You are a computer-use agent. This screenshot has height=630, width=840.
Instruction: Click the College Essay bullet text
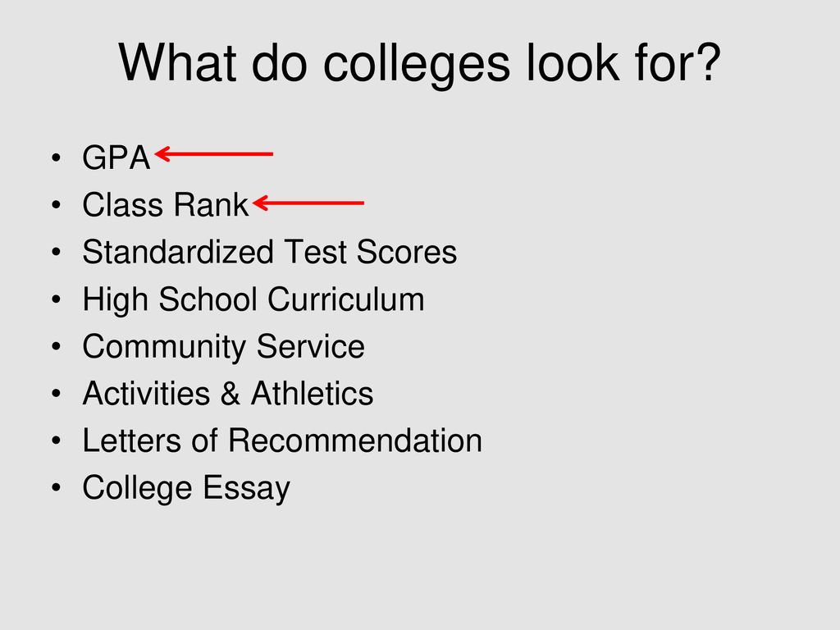pos(186,489)
